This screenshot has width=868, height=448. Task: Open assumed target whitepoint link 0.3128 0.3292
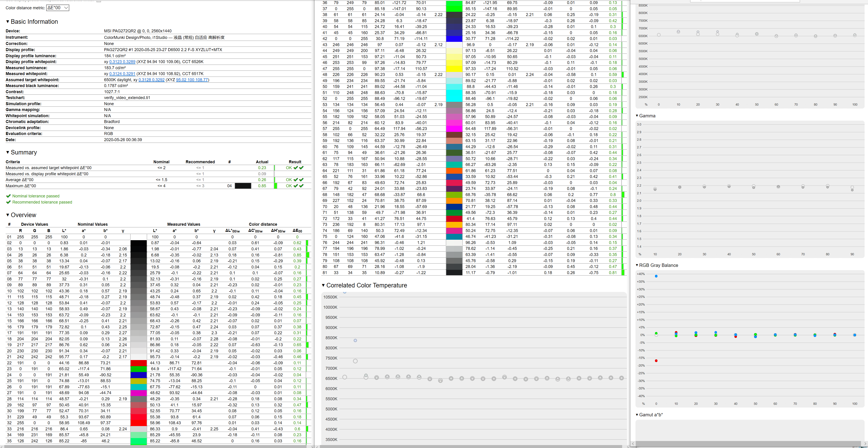point(152,80)
